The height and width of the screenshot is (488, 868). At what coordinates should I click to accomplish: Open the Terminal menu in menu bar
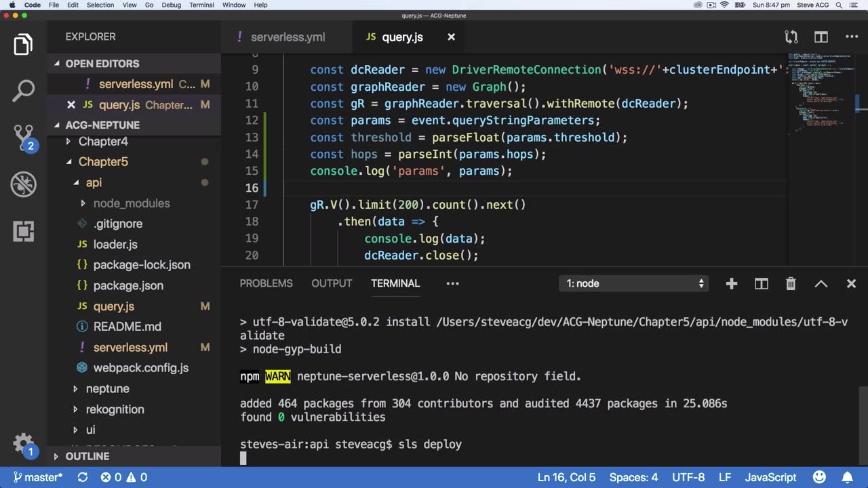[201, 5]
